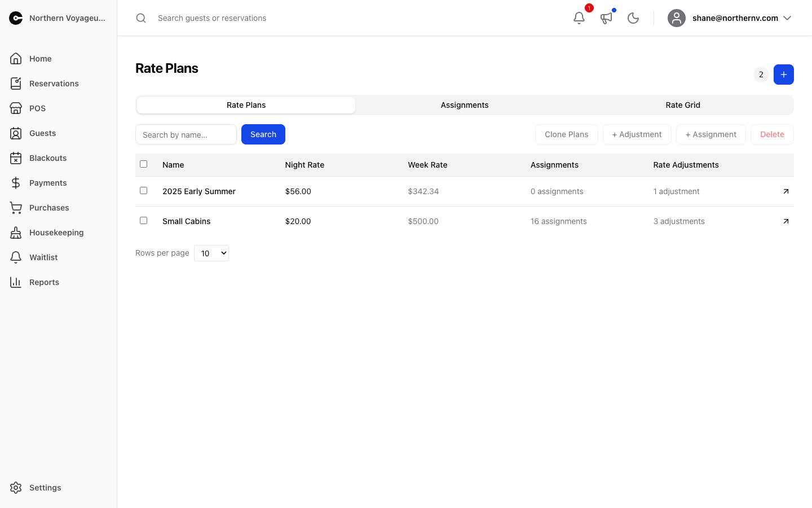This screenshot has width=812, height=508.
Task: Toggle dark mode moon icon
Action: click(633, 18)
